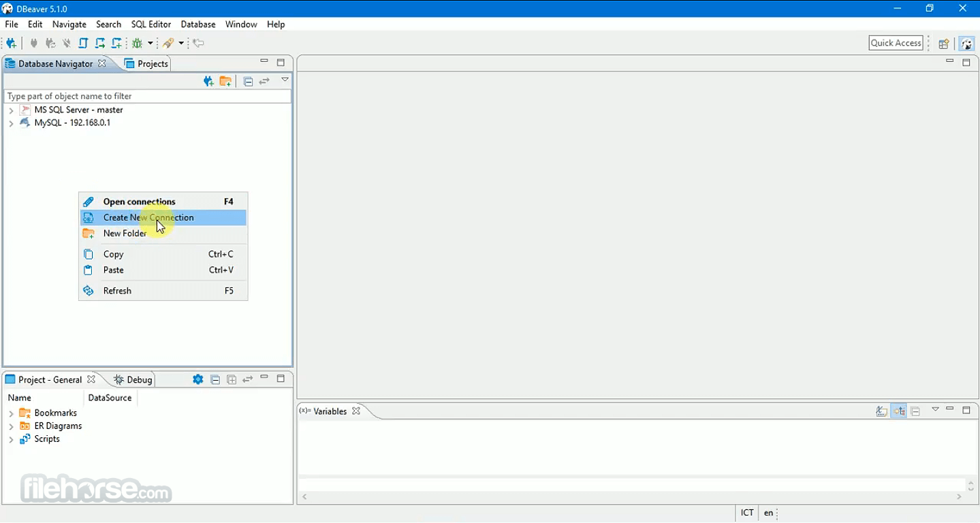Click the Open Perspective icon near Quick Access
This screenshot has height=523, width=980.
point(944,44)
